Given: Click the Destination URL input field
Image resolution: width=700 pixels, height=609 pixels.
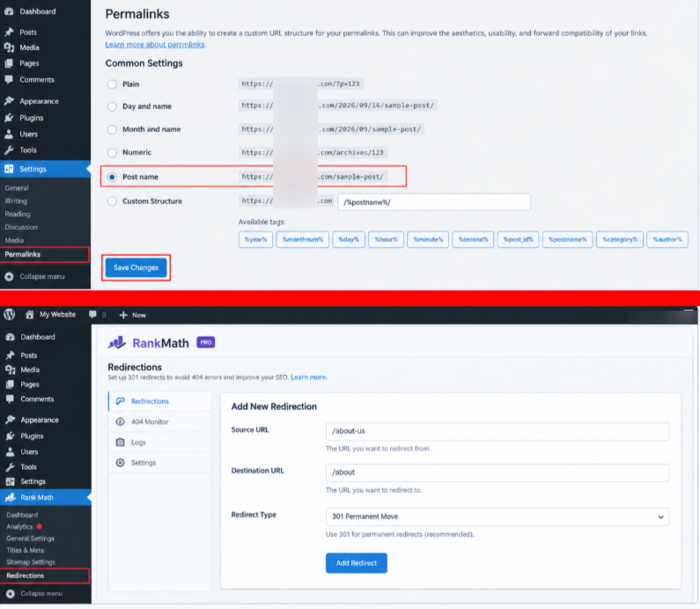Looking at the screenshot, I should click(497, 473).
